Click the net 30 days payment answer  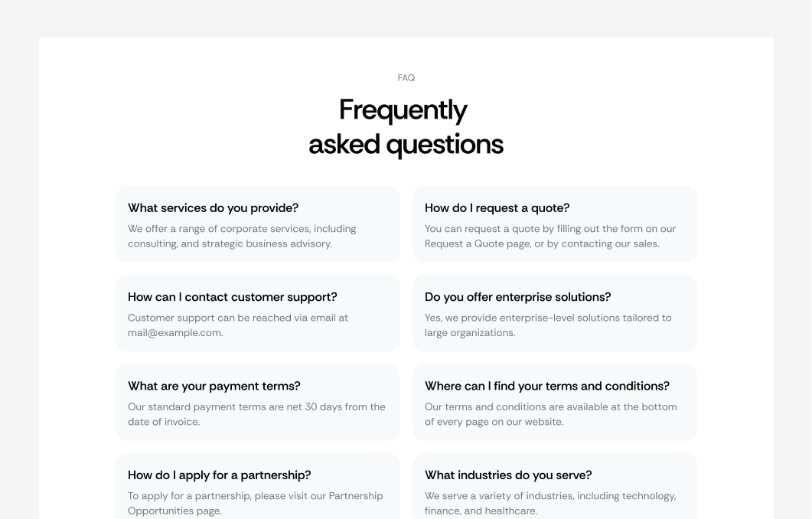tap(256, 414)
